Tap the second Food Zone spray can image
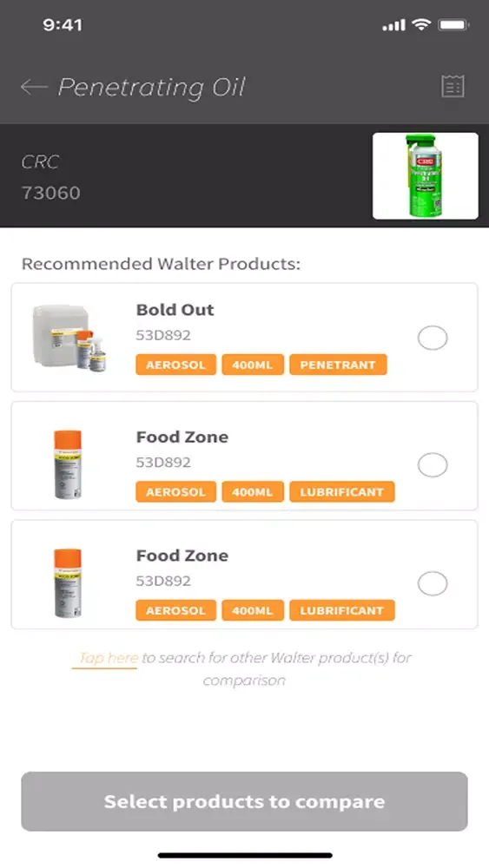489x868 pixels. (x=68, y=583)
